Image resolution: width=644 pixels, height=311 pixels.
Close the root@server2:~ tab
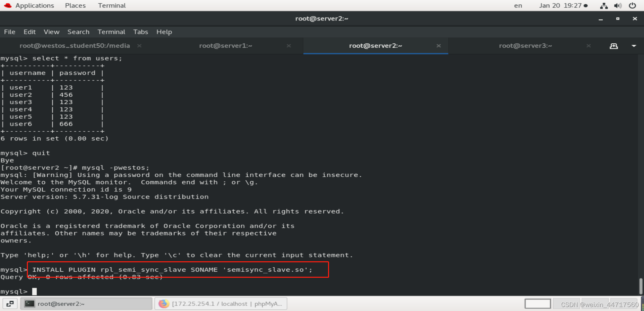pyautogui.click(x=439, y=46)
